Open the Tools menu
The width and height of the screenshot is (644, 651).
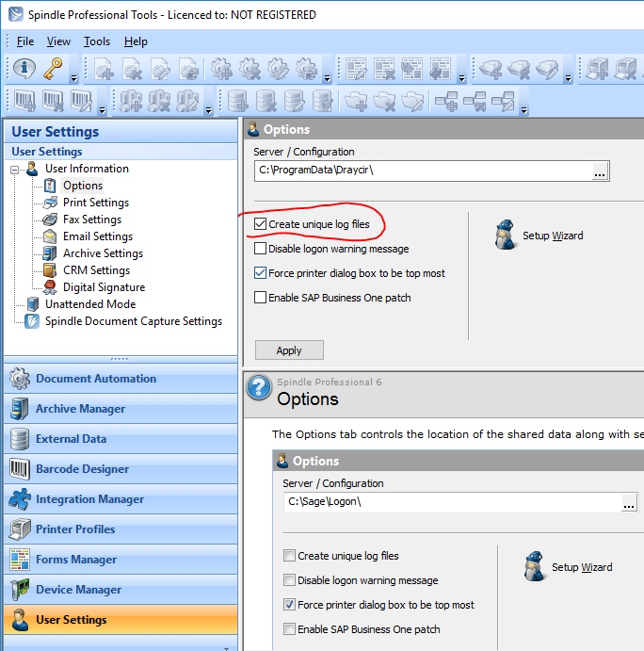coord(97,41)
